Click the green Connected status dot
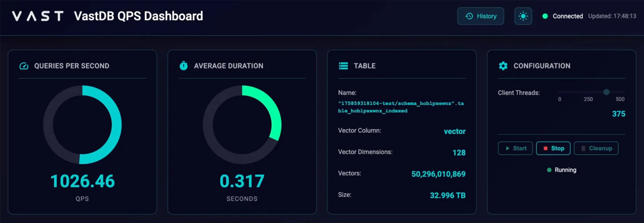The width and height of the screenshot is (644, 223). (x=545, y=16)
